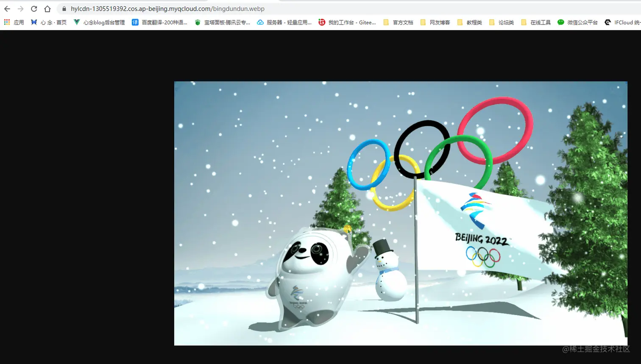641x364 pixels.
Task: Open the home page via house icon
Action: click(x=47, y=9)
